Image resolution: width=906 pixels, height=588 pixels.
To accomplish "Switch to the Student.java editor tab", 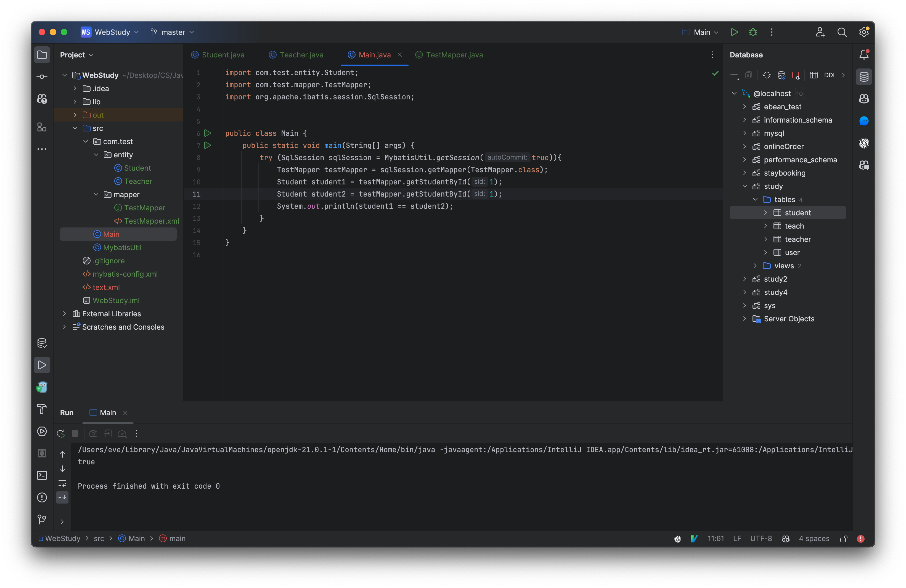I will pyautogui.click(x=223, y=55).
